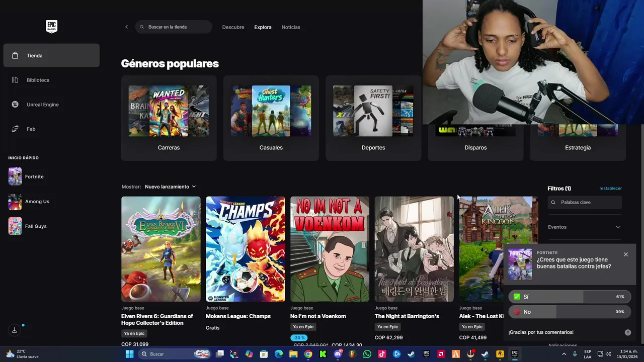
Task: Click the COP 62,299 price
Action: 388,338
